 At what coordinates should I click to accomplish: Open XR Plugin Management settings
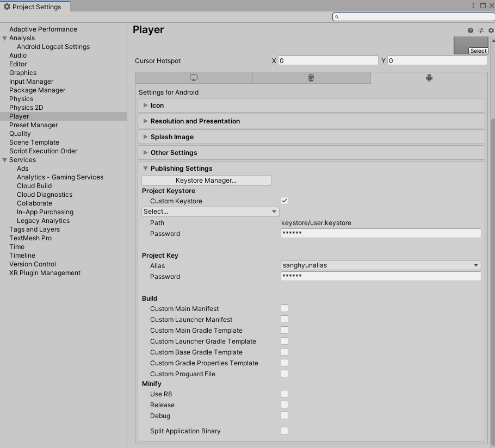(45, 273)
